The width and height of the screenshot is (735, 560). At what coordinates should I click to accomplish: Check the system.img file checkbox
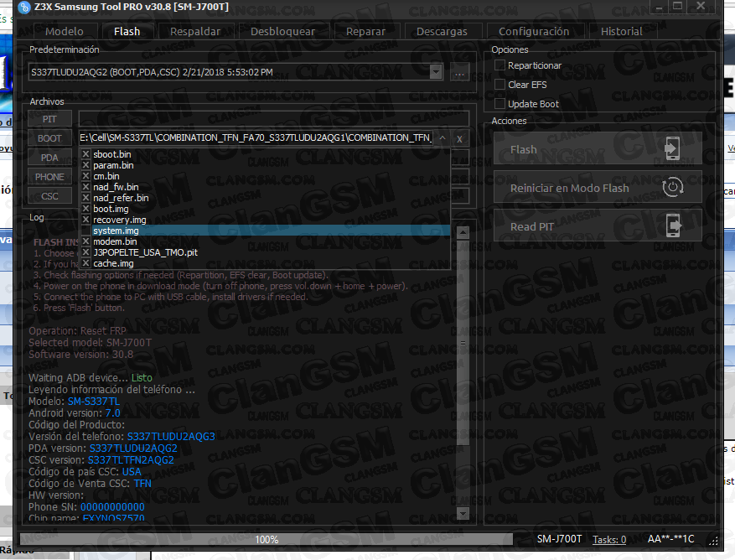point(85,231)
